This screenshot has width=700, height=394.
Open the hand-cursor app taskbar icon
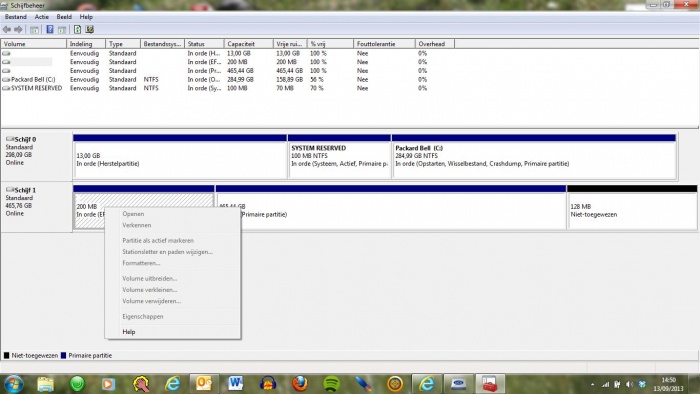[x=141, y=384]
